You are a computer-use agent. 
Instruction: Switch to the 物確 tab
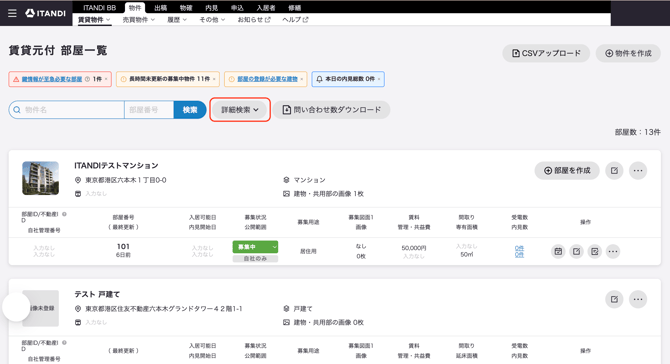[186, 8]
